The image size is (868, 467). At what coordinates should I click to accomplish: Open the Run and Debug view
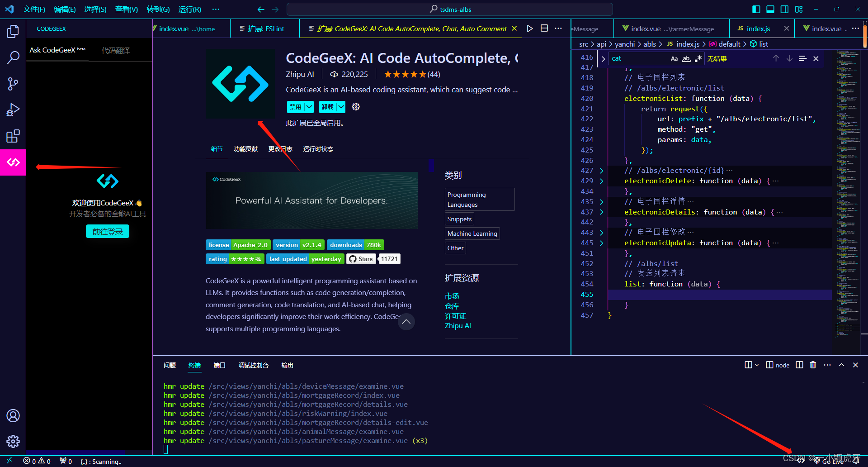[13, 110]
